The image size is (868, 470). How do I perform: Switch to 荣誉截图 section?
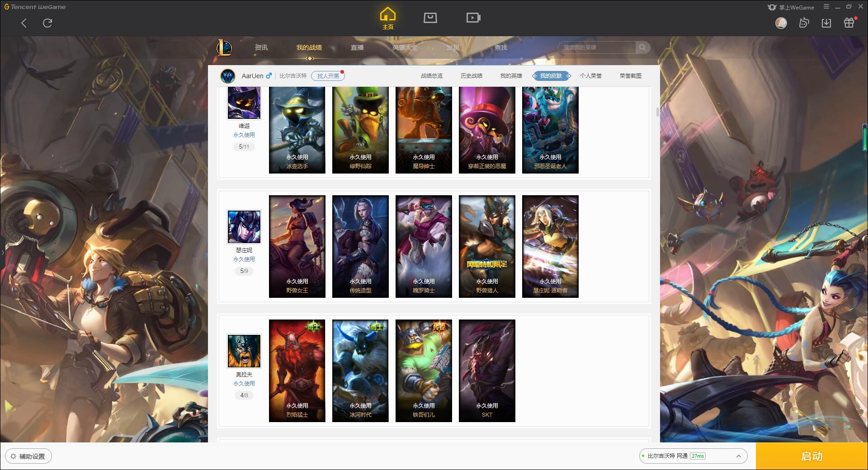click(631, 76)
